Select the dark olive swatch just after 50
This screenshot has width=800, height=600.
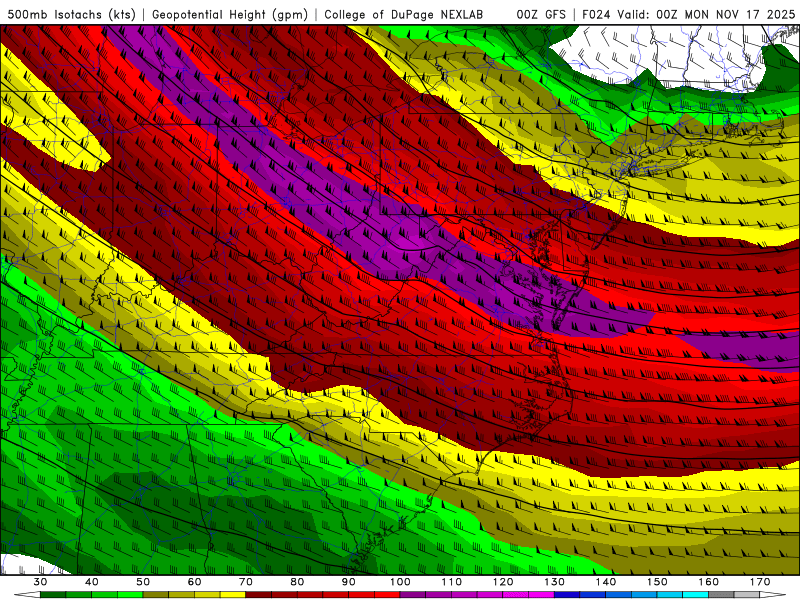[156, 594]
